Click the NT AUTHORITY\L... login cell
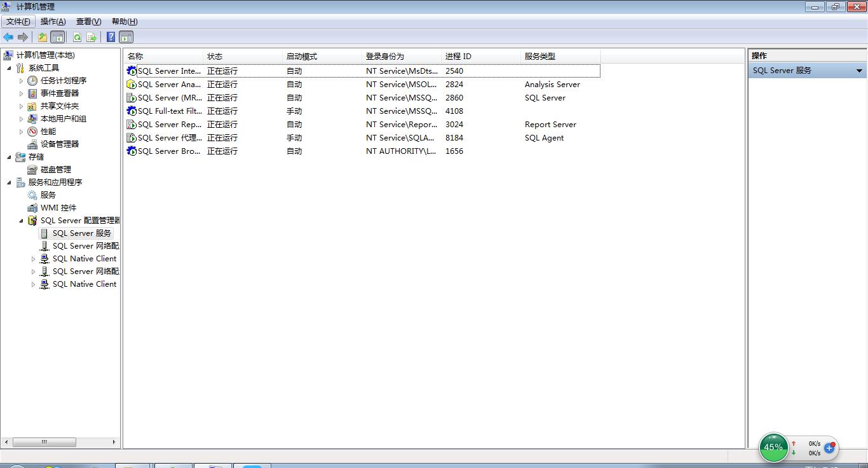Viewport: 868px width, 468px height. (x=402, y=151)
